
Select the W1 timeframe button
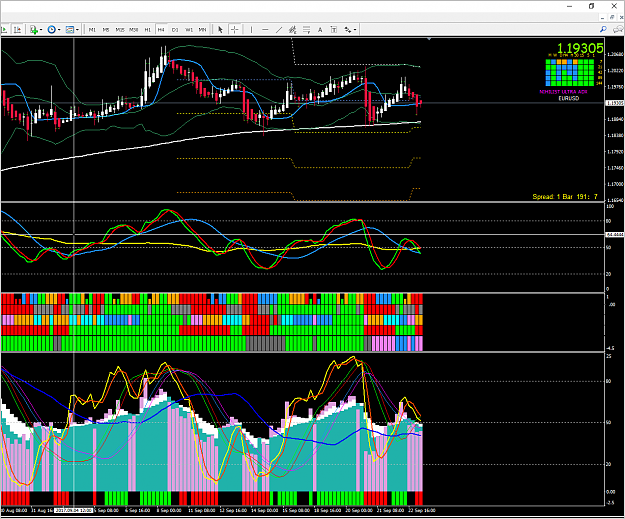tap(189, 30)
